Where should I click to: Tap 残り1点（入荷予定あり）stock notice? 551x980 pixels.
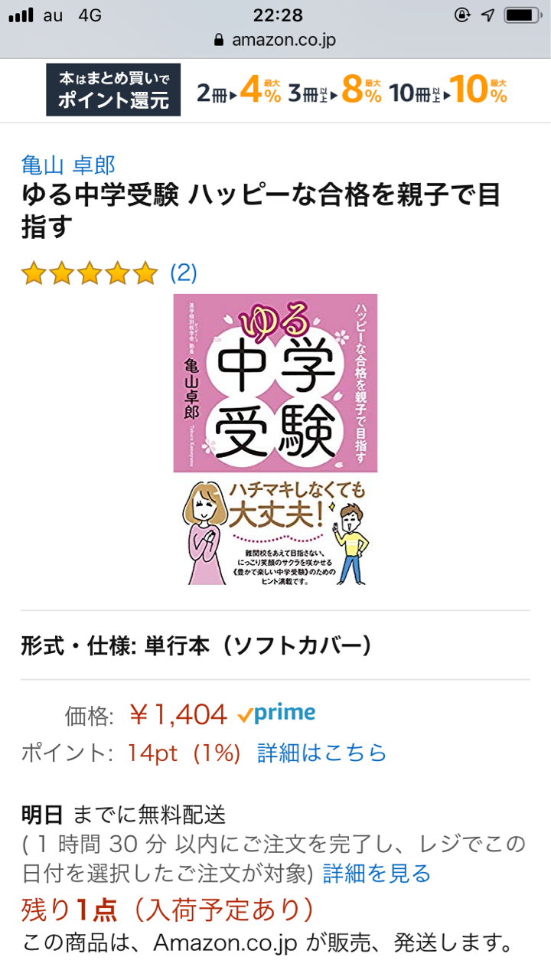click(168, 909)
